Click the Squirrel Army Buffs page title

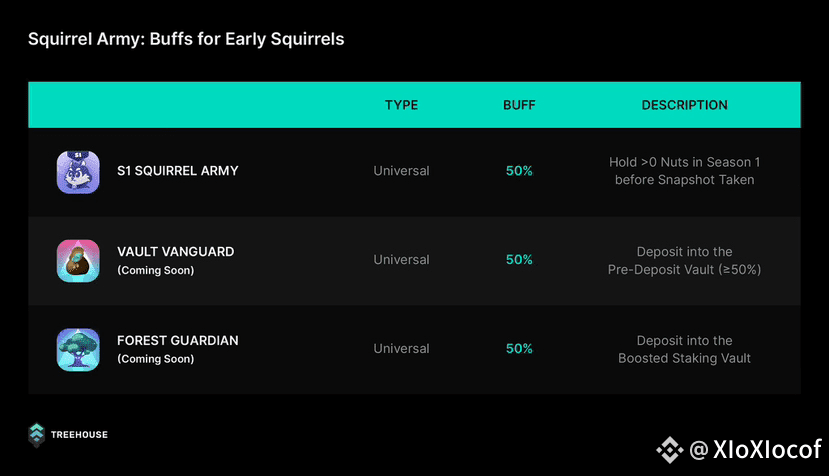tap(186, 39)
